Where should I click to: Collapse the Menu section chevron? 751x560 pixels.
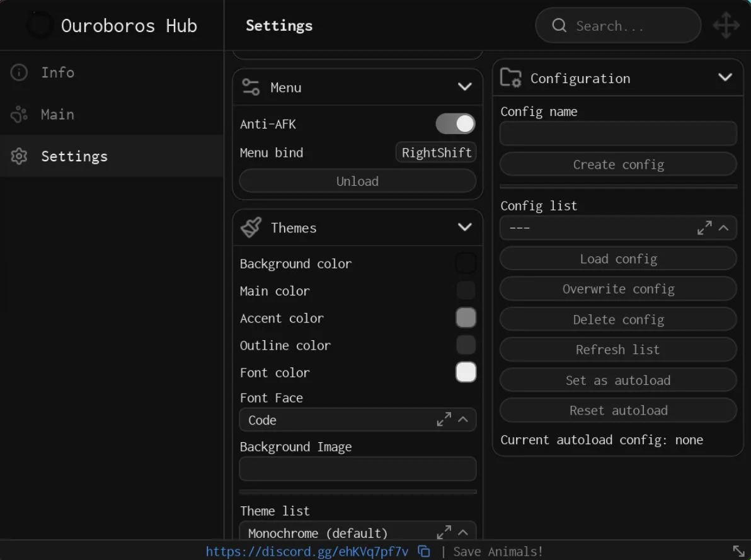[464, 87]
